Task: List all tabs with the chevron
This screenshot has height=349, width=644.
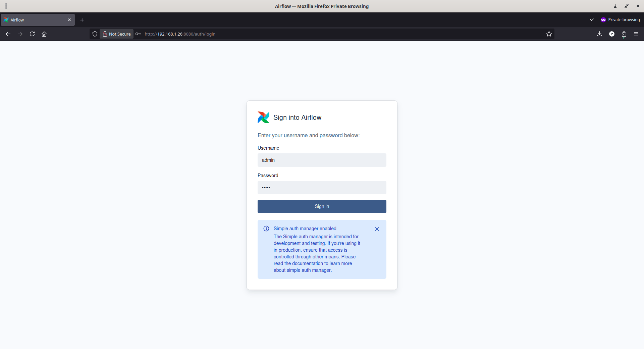Action: tap(592, 20)
